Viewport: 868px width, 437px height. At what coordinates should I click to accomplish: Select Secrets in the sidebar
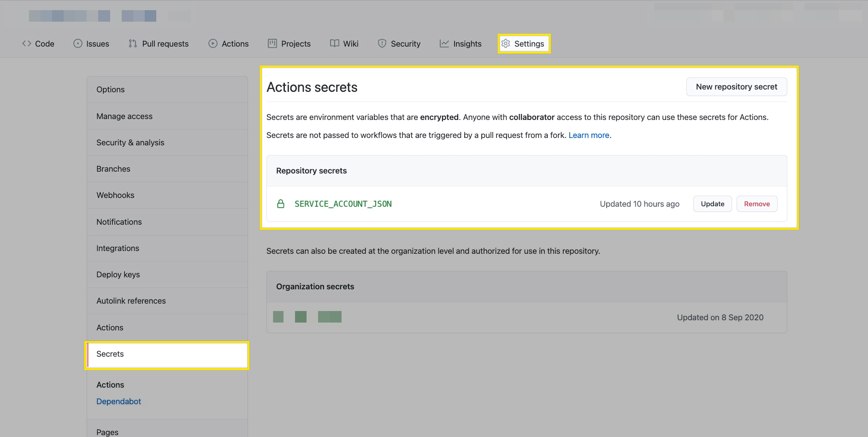pyautogui.click(x=167, y=354)
